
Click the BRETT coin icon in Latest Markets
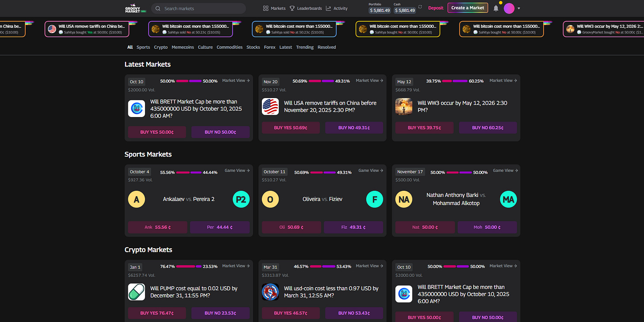136,108
